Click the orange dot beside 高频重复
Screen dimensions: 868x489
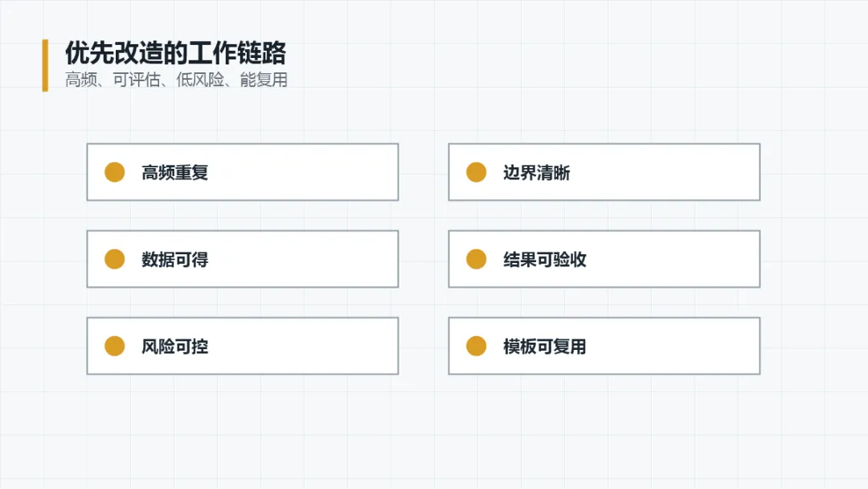[x=115, y=172]
